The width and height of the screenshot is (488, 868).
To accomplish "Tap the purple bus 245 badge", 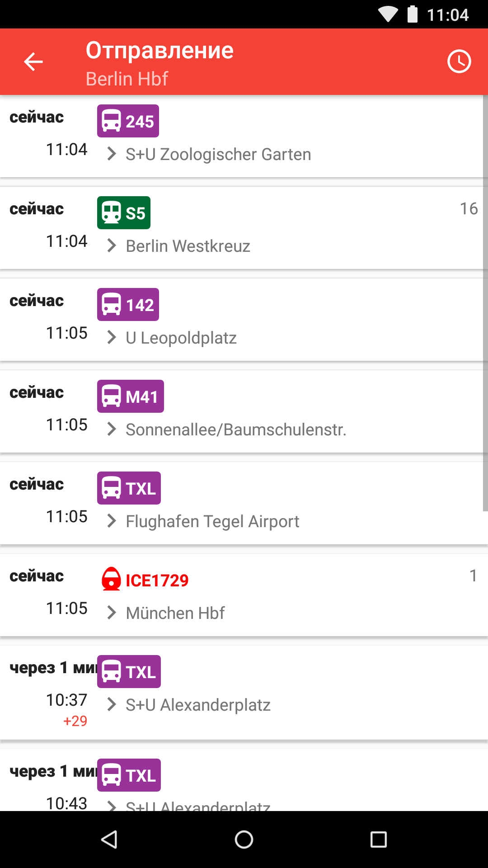I will click(x=128, y=121).
